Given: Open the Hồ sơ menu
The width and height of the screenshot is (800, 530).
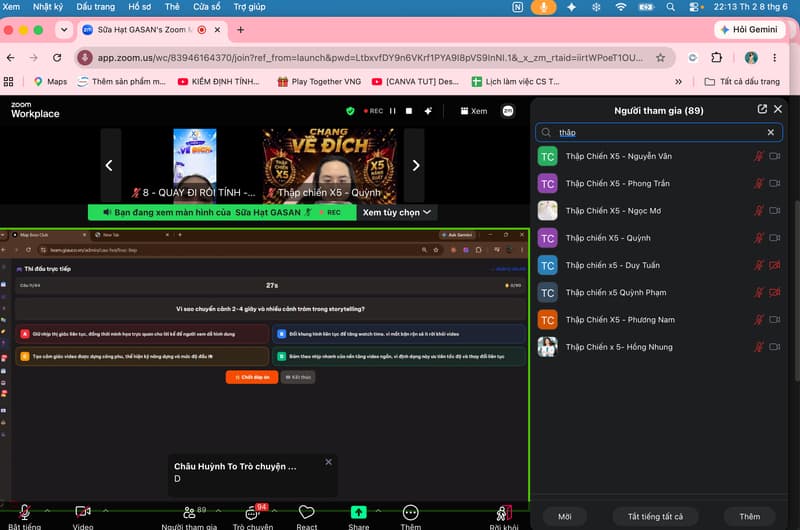Looking at the screenshot, I should [x=139, y=7].
